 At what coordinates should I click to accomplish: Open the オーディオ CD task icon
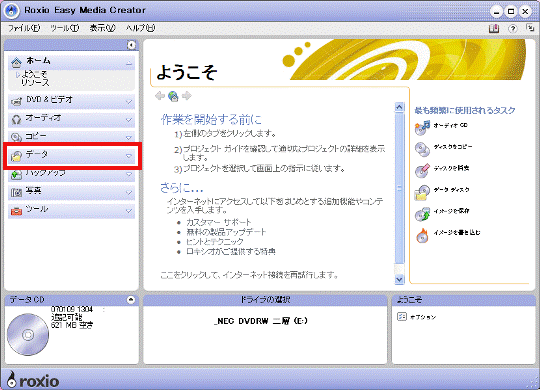point(422,127)
